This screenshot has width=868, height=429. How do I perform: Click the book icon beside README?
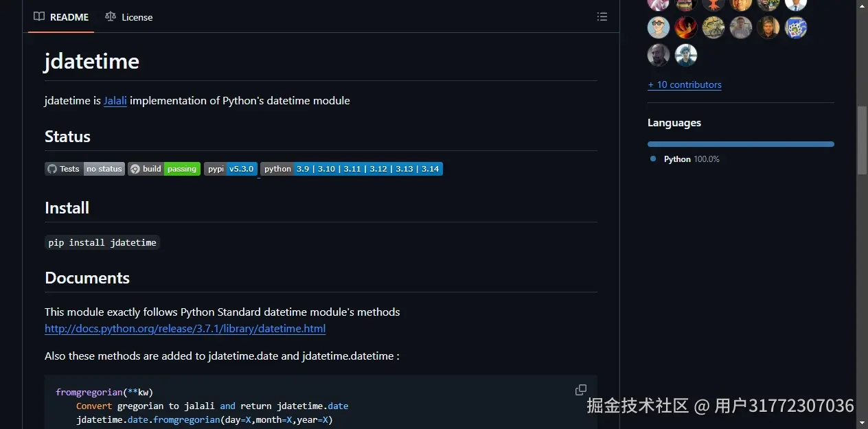pyautogui.click(x=39, y=16)
